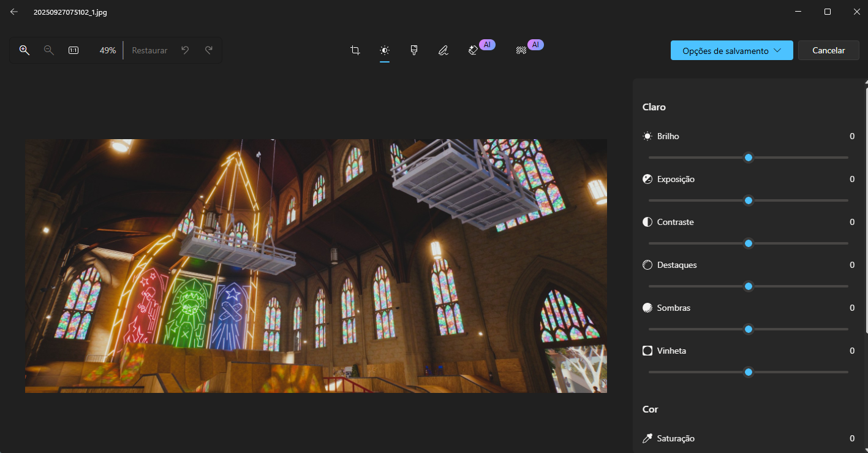The height and width of the screenshot is (453, 868).
Task: Click the Brilho sun icon
Action: [647, 136]
